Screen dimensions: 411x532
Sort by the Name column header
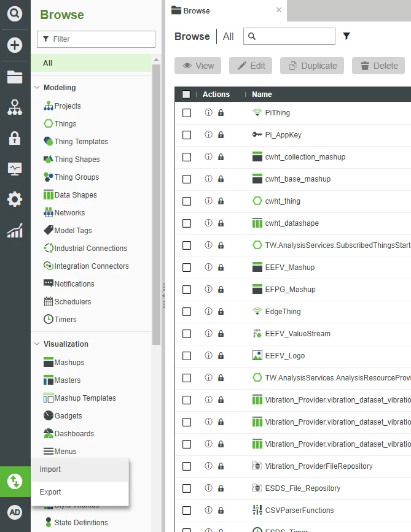point(262,94)
